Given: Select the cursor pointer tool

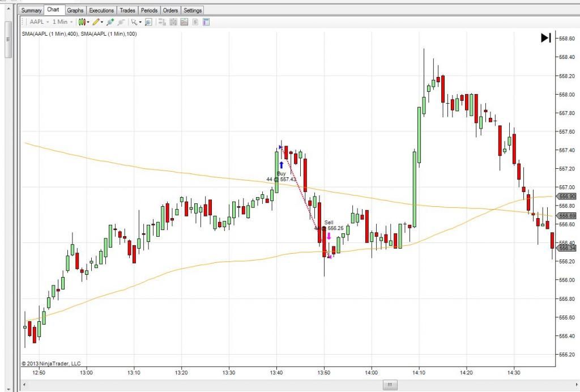Looking at the screenshot, I should coord(134,22).
